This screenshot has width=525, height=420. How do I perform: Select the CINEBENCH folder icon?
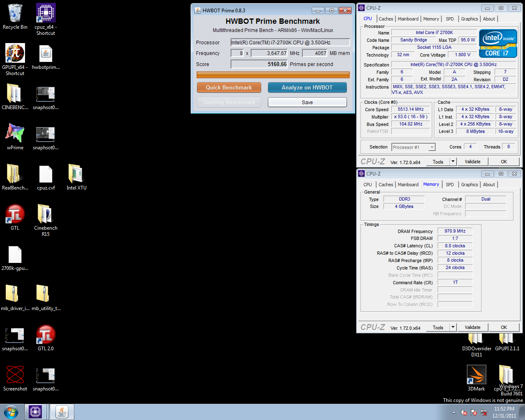(x=15, y=97)
